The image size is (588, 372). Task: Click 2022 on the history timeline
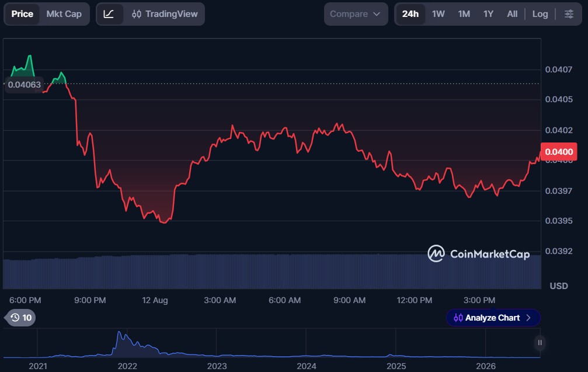(x=127, y=366)
